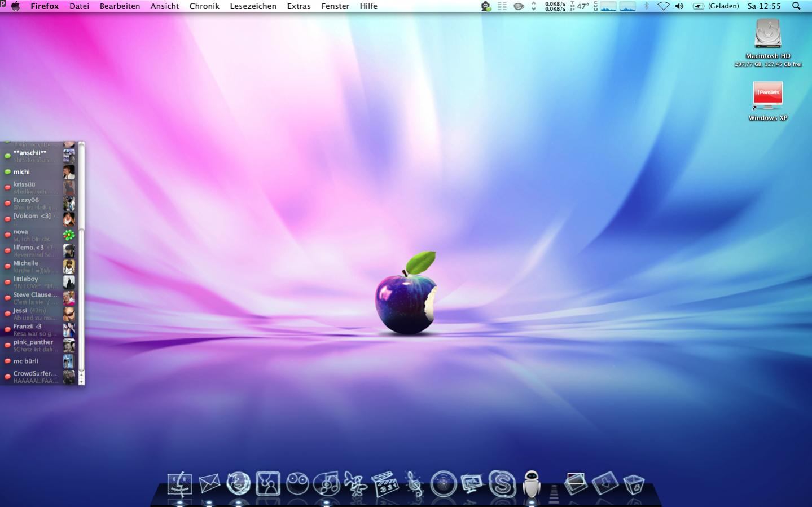The width and height of the screenshot is (812, 507).
Task: Launch the butterfly icon in dock
Action: click(356, 484)
